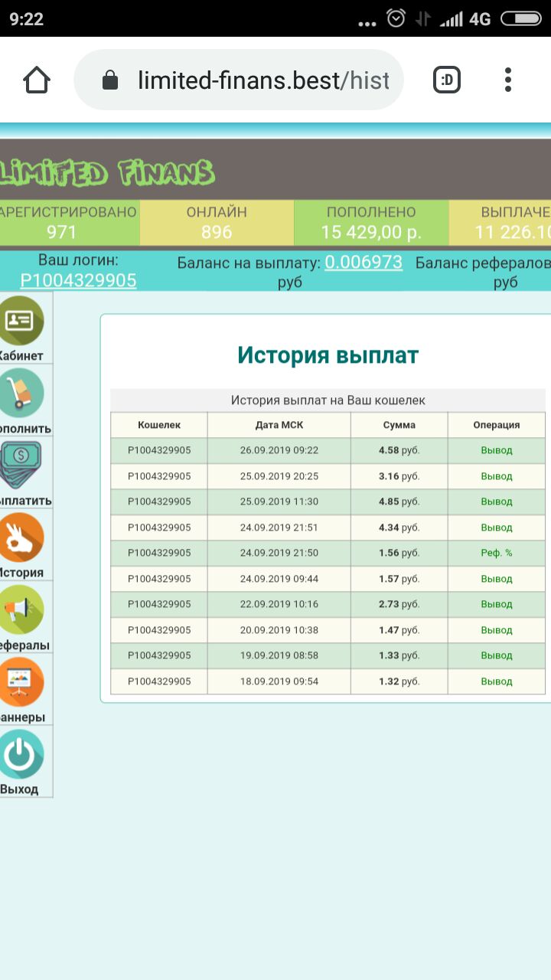Viewport: 551px width, 980px height.
Task: Open the Баннеры presentation icon
Action: click(21, 682)
